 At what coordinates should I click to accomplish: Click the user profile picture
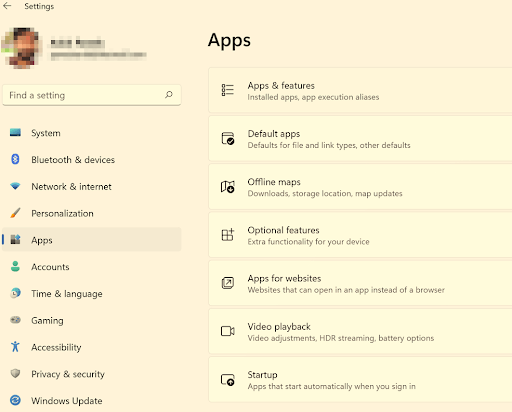point(22,48)
